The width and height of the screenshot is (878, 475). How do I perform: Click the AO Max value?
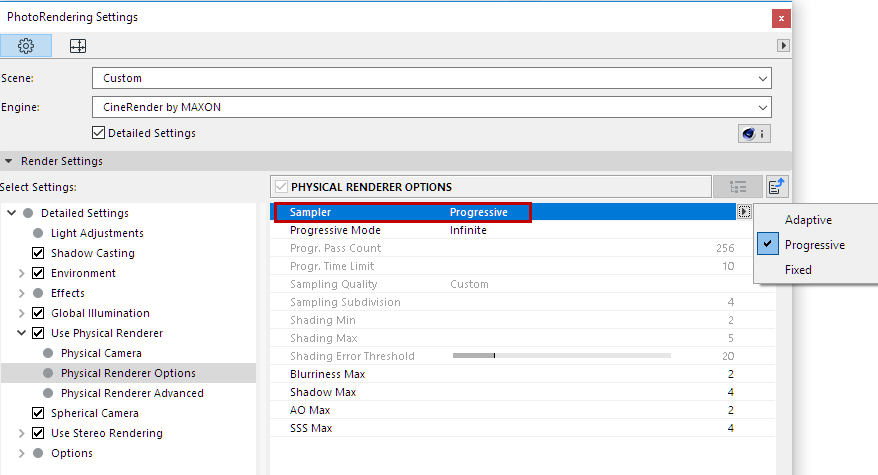(x=731, y=410)
